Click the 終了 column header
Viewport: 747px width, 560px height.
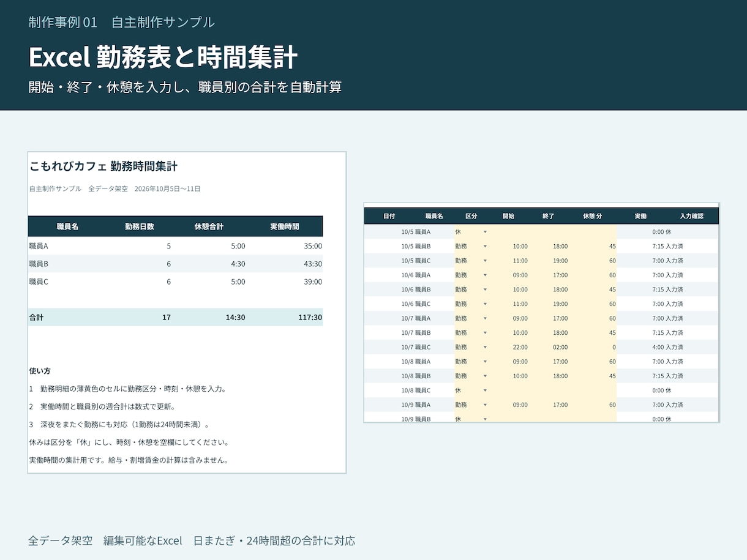pyautogui.click(x=548, y=216)
